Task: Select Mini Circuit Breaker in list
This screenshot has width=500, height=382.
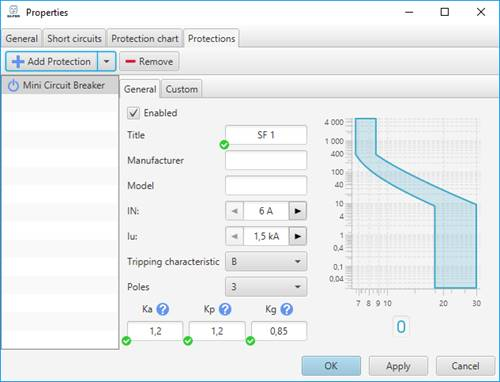Action: point(60,85)
